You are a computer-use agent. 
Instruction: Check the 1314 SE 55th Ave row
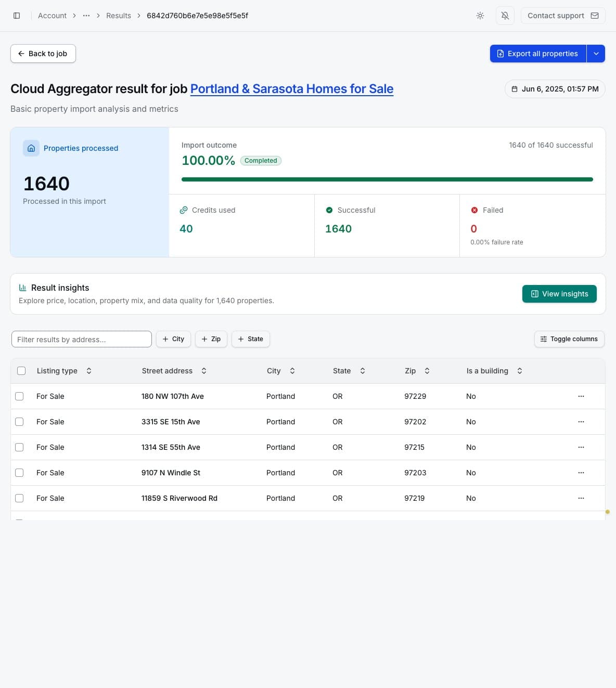point(19,447)
